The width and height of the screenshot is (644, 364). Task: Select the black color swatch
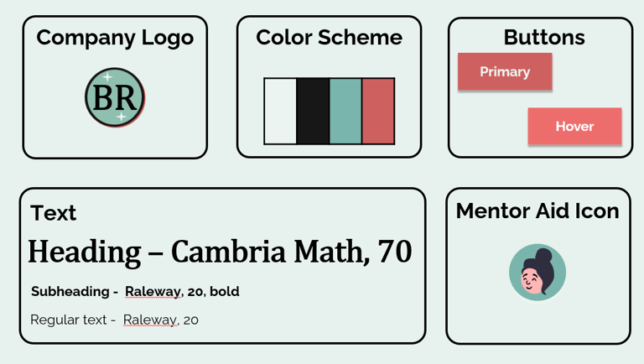(313, 112)
